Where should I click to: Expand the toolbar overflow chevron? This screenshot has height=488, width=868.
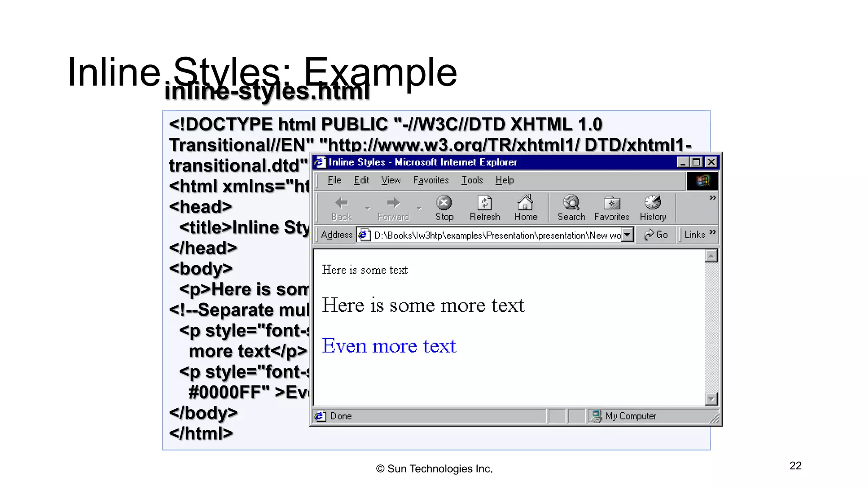pyautogui.click(x=712, y=198)
